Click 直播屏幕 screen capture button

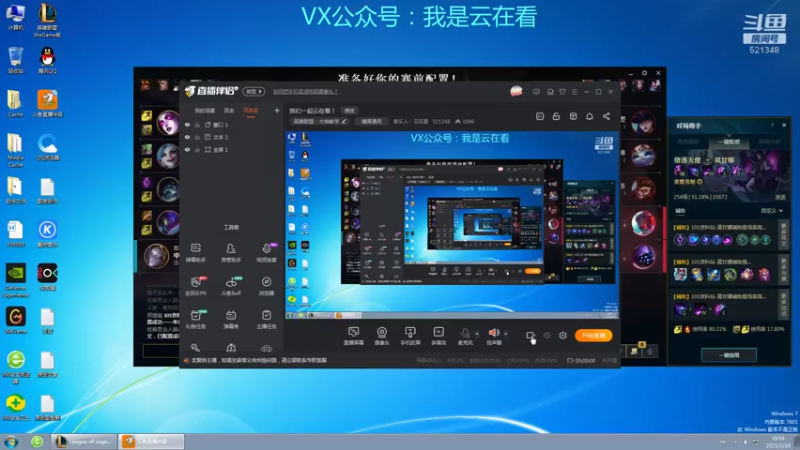point(354,336)
